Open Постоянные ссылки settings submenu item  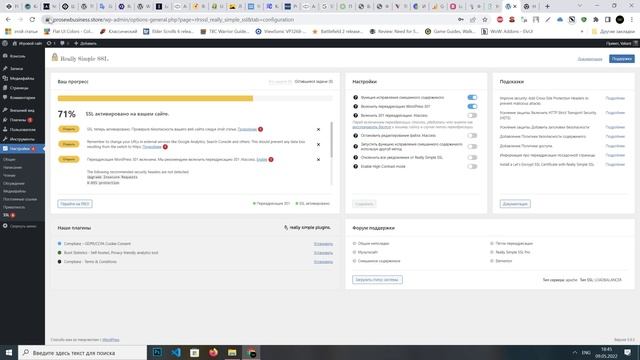[20, 199]
